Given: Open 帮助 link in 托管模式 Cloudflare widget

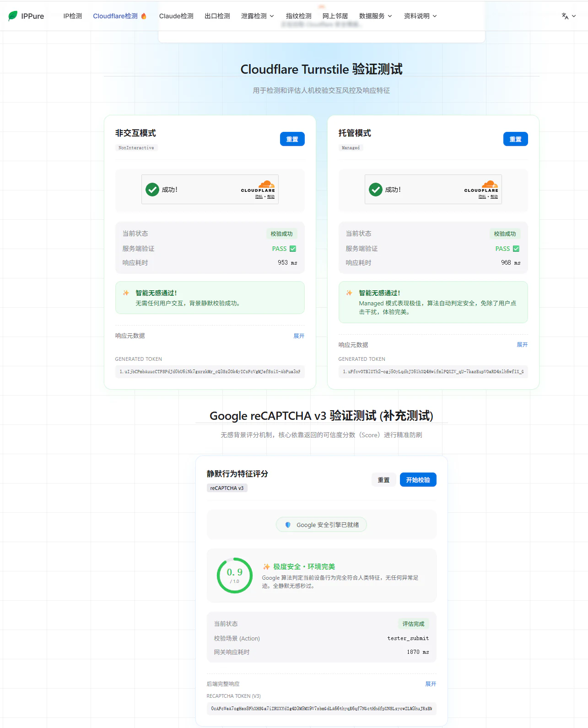Looking at the screenshot, I should pos(494,197).
